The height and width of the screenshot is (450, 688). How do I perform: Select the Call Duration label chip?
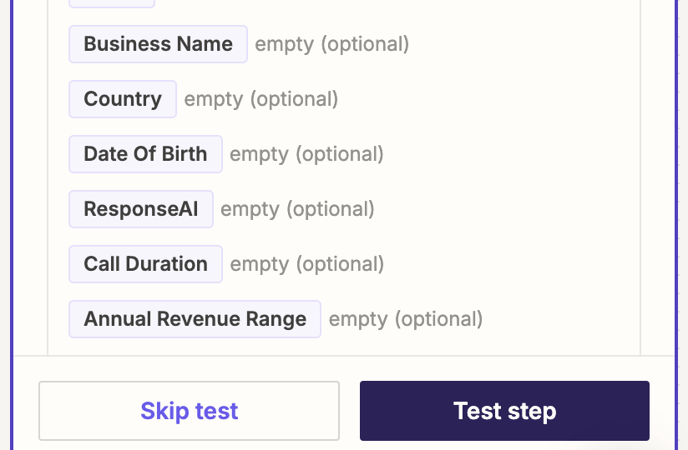(x=146, y=264)
